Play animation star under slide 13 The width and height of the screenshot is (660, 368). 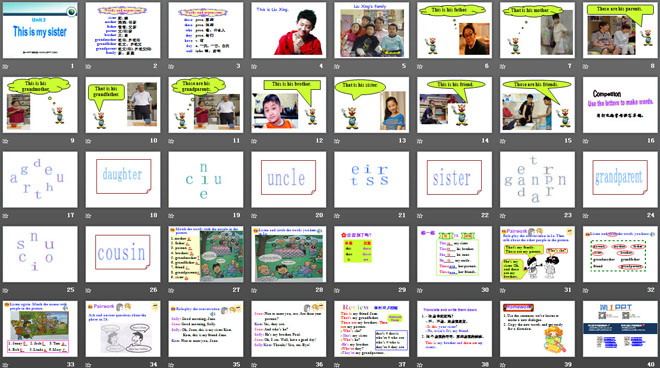pos(337,141)
